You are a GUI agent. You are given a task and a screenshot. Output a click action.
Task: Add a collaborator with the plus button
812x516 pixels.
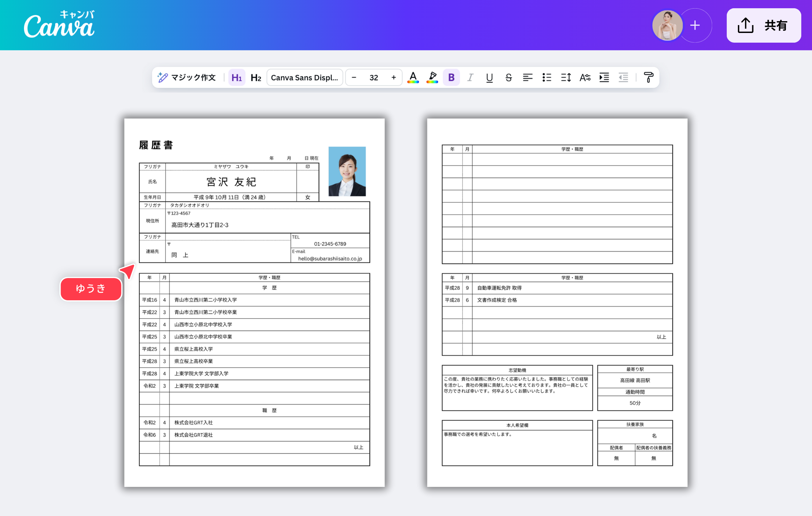coord(695,25)
